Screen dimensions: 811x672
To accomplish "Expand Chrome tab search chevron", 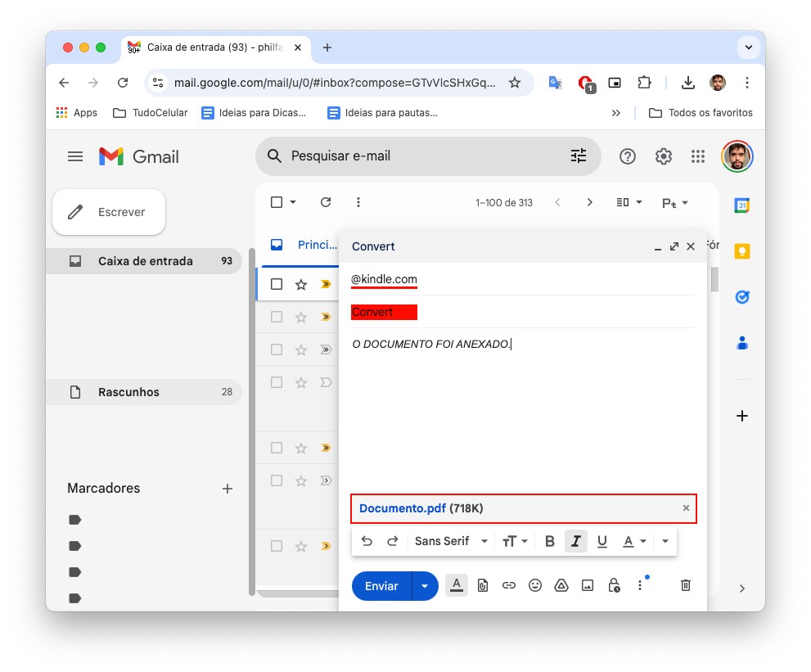I will (749, 47).
